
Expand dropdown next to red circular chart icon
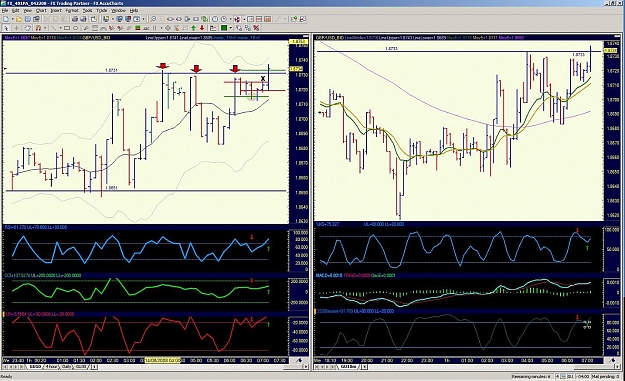244,19
